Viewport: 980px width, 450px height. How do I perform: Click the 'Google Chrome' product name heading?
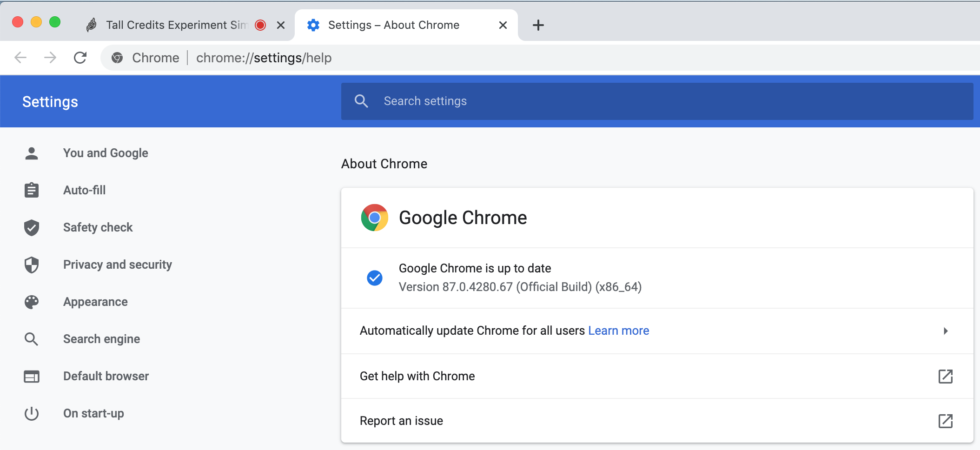(x=463, y=218)
